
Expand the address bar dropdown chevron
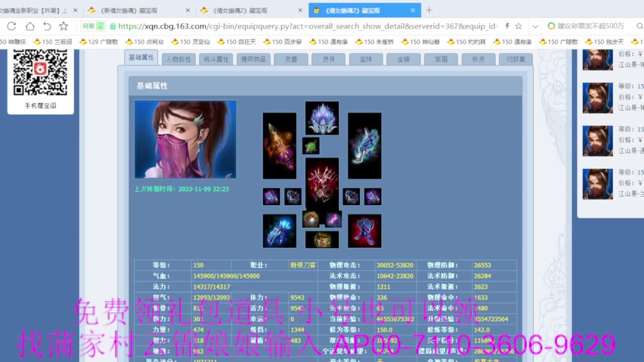535,26
